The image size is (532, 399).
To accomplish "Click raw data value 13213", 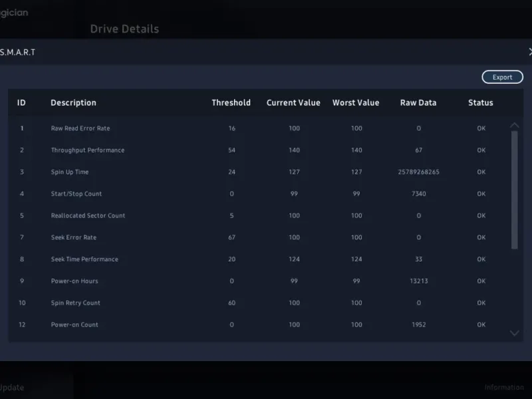I will [x=419, y=281].
